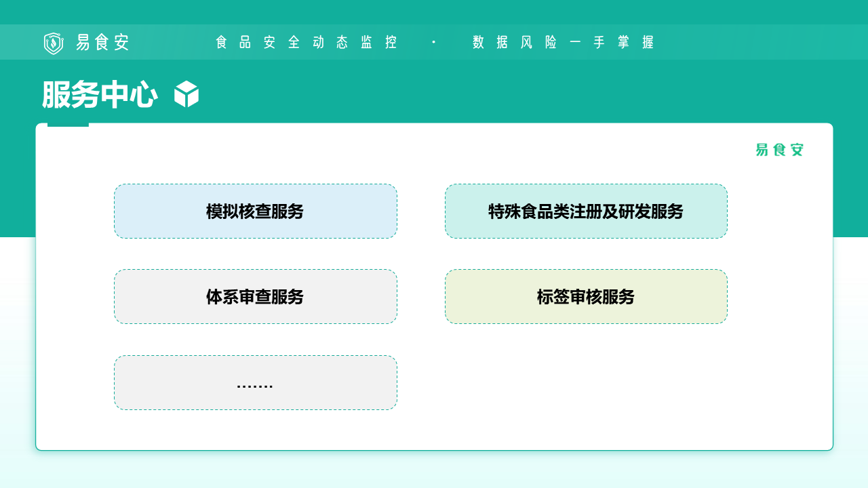Click the dot separator between the two slogans
The width and height of the screenshot is (868, 488).
click(x=433, y=42)
